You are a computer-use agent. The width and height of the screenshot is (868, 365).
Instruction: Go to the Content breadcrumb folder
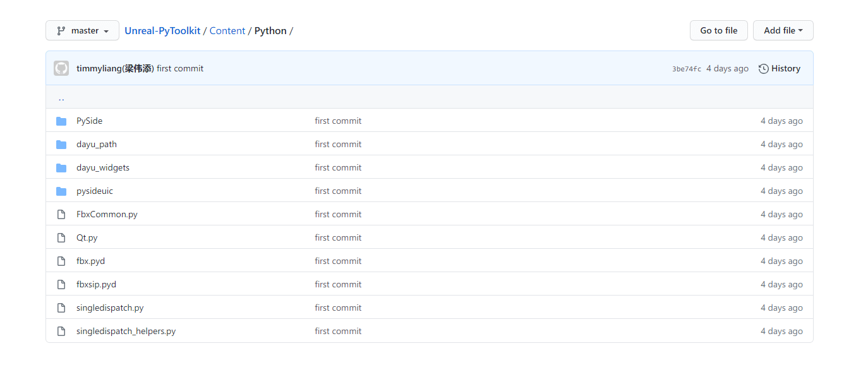[x=227, y=30]
